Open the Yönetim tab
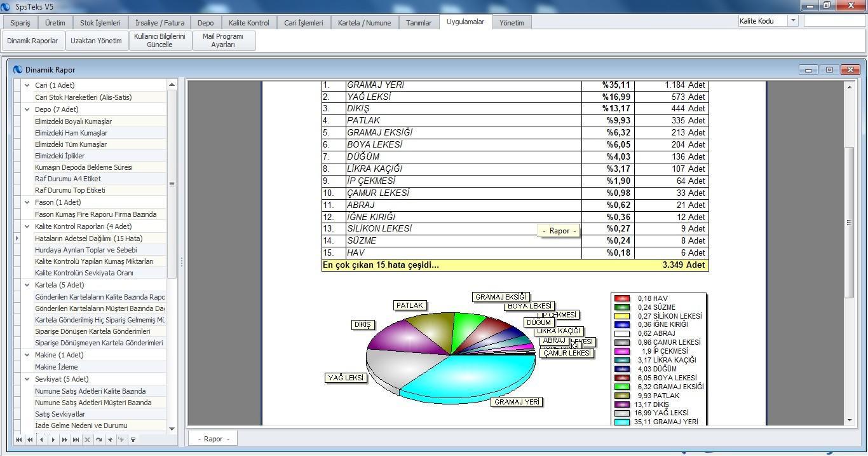868x456 pixels. (x=512, y=23)
